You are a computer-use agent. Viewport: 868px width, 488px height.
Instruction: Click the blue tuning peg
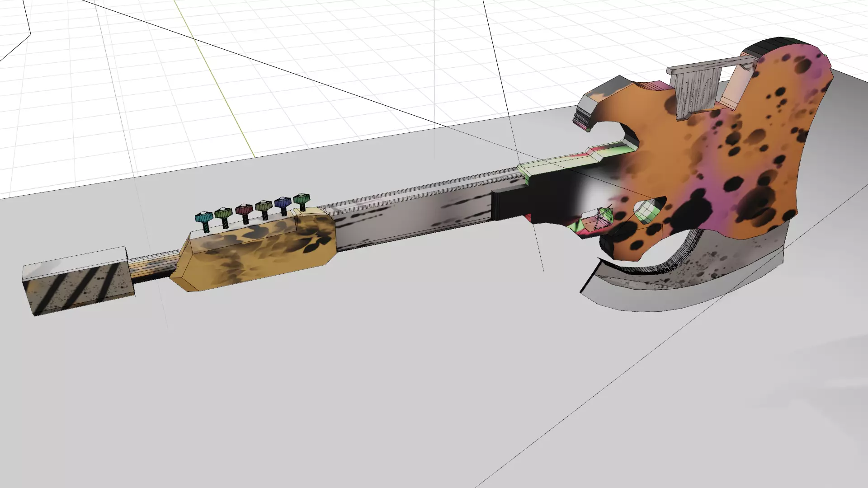click(283, 203)
